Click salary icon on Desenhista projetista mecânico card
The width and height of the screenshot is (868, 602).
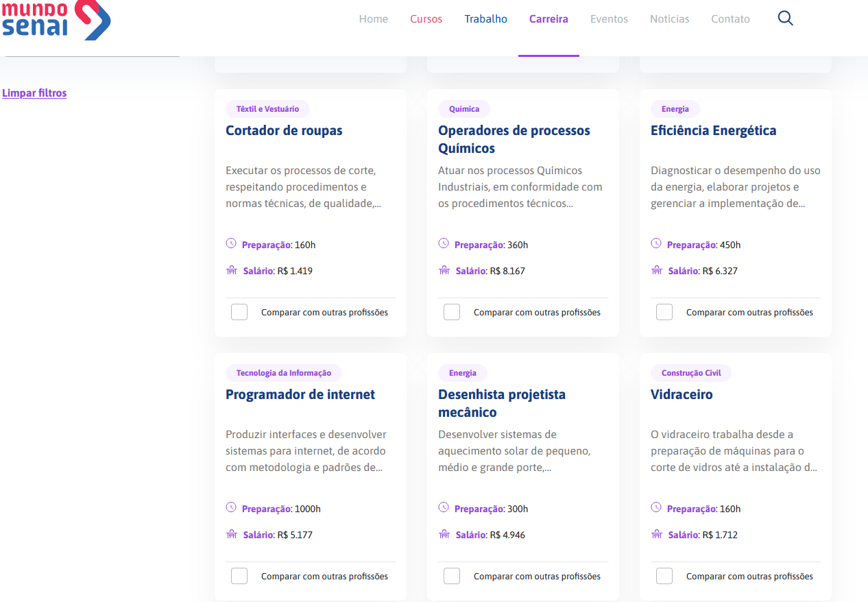[444, 534]
